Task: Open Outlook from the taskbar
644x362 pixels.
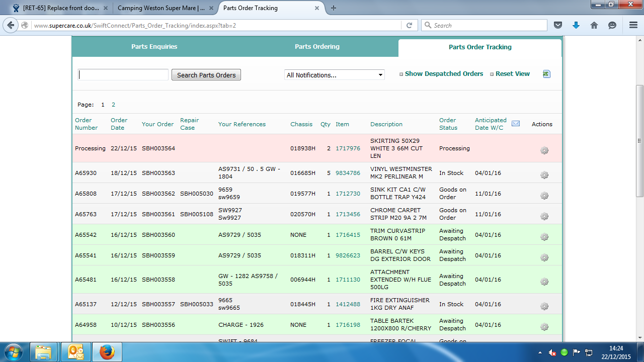Action: tap(75, 351)
